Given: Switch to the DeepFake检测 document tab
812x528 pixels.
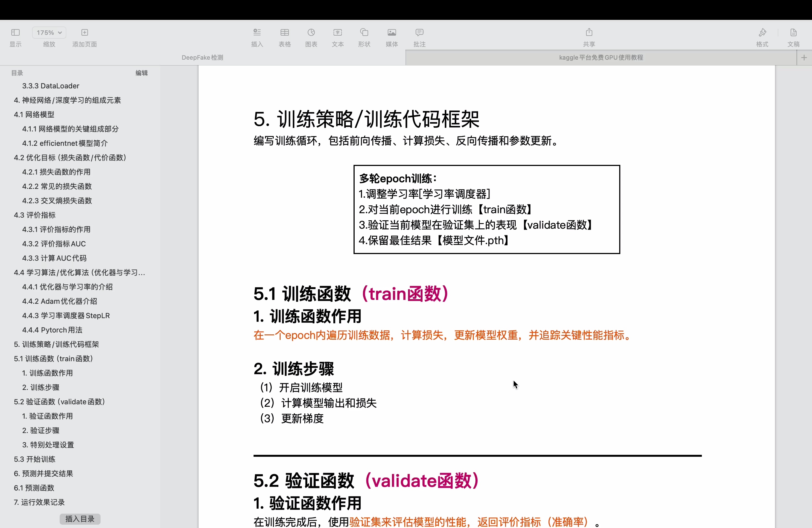Looking at the screenshot, I should click(x=202, y=57).
